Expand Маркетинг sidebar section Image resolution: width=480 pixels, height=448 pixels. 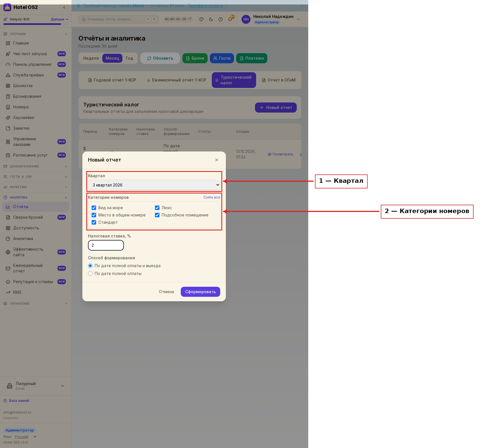[x=36, y=187]
